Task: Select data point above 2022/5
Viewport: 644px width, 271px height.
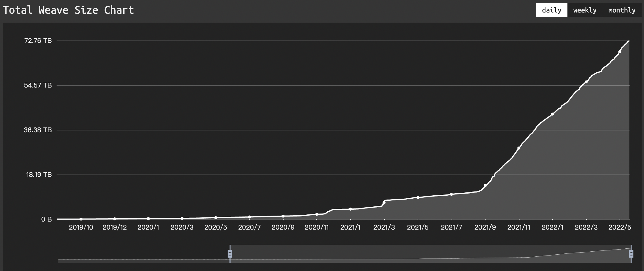Action: (x=620, y=52)
